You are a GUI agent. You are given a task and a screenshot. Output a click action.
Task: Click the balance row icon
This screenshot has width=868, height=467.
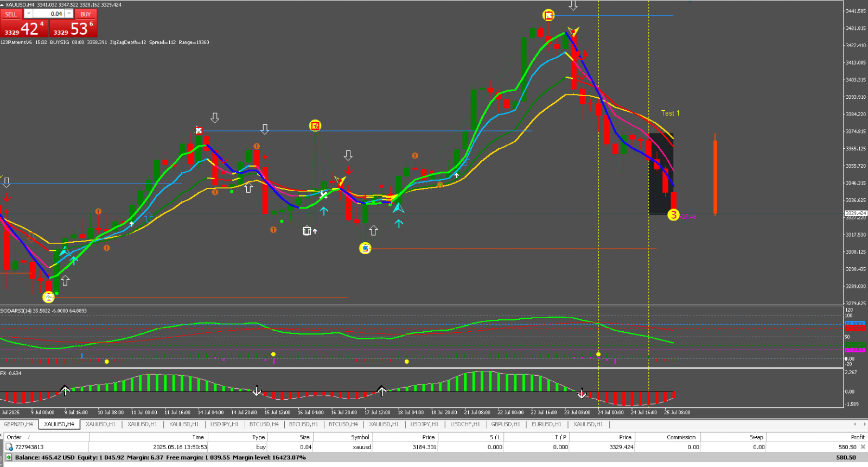(9, 457)
